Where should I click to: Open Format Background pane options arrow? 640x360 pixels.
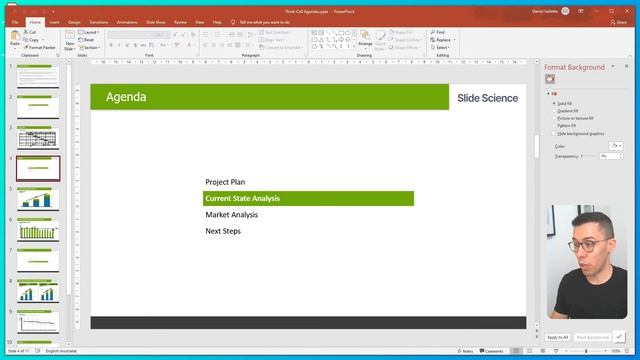point(613,66)
